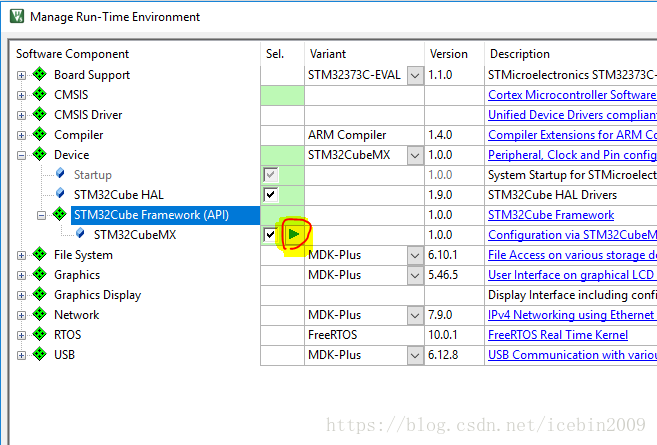Click the CMSIS green diamond icon

[x=40, y=94]
